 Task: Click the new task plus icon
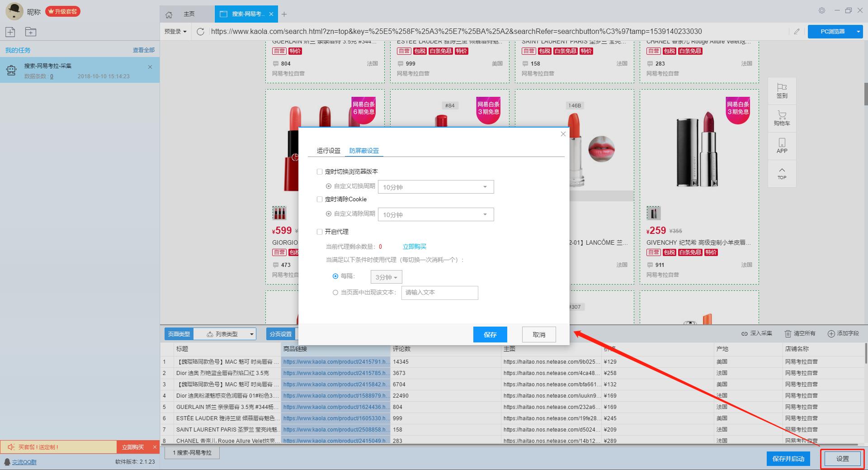click(x=10, y=32)
